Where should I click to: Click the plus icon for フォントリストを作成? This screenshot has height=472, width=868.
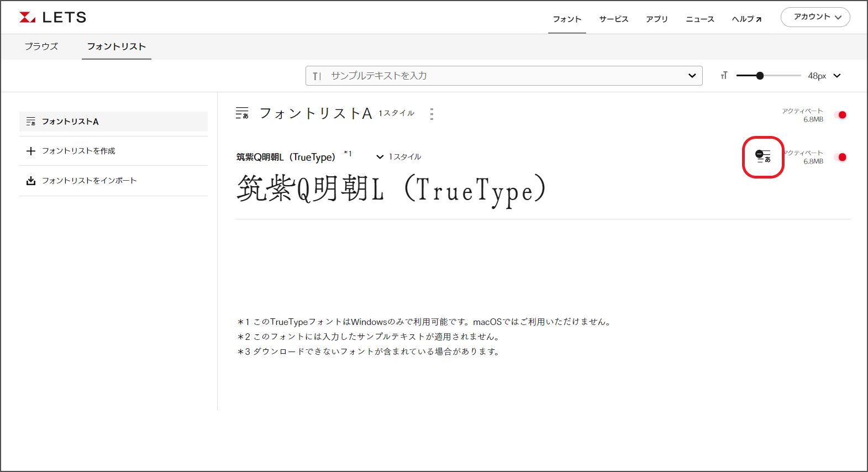pyautogui.click(x=31, y=151)
